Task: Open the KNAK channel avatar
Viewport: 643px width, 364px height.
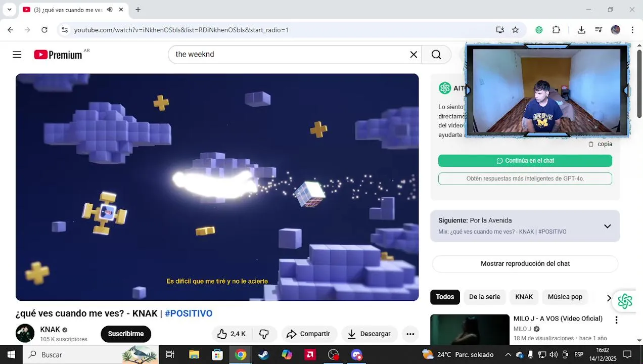Action: coord(25,334)
